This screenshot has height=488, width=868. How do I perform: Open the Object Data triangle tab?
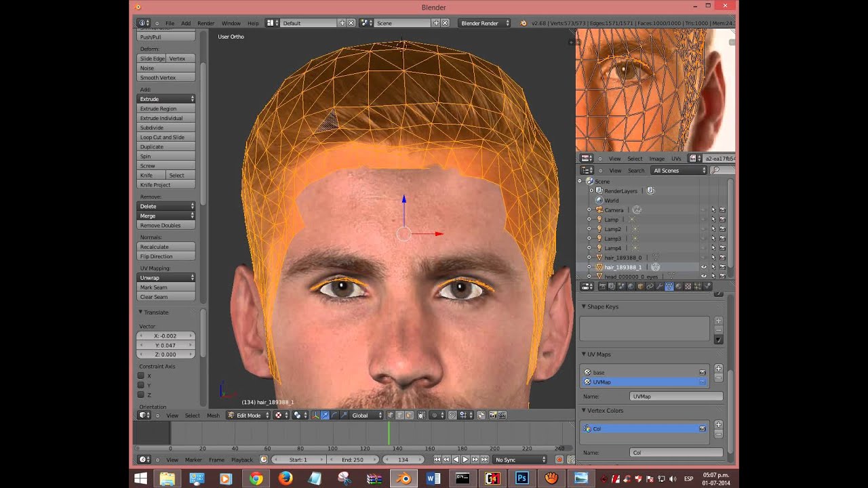pos(669,286)
